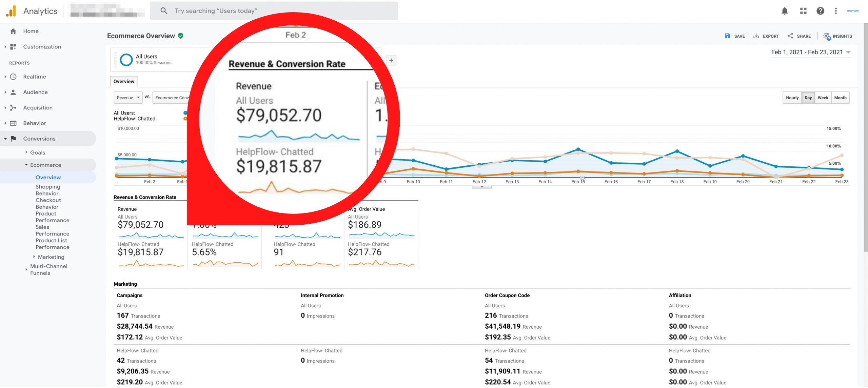The width and height of the screenshot is (868, 388).
Task: Switch graph granularity to Week
Action: 823,98
